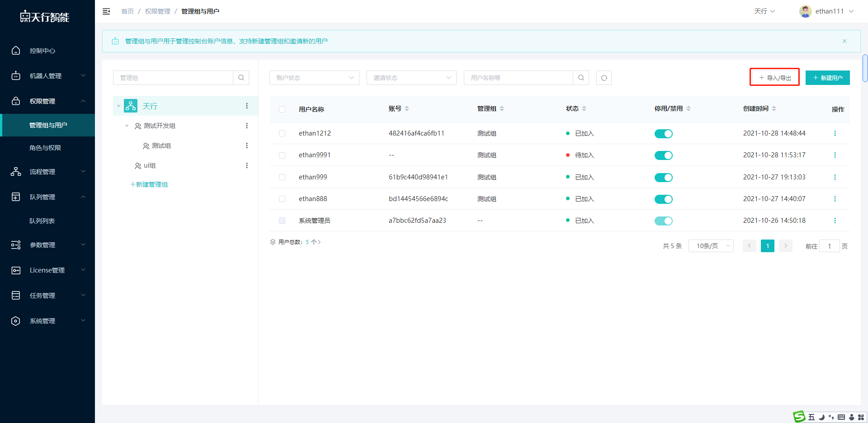Image resolution: width=868 pixels, height=423 pixels.
Task: Sort by the 停用/禁用 column arrows
Action: pos(689,108)
